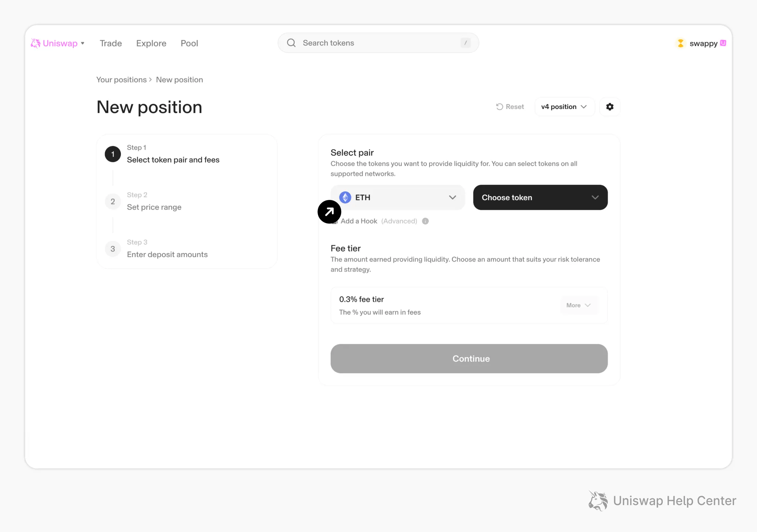Click the info icon beside Add a Hook
Screen dimensions: 757x532
tap(425, 221)
